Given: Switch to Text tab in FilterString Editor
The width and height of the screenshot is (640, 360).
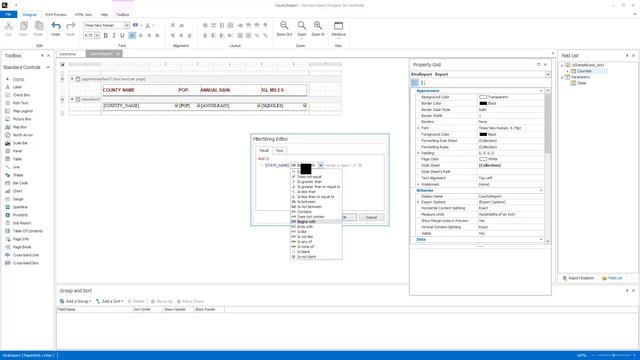Looking at the screenshot, I should tap(280, 151).
